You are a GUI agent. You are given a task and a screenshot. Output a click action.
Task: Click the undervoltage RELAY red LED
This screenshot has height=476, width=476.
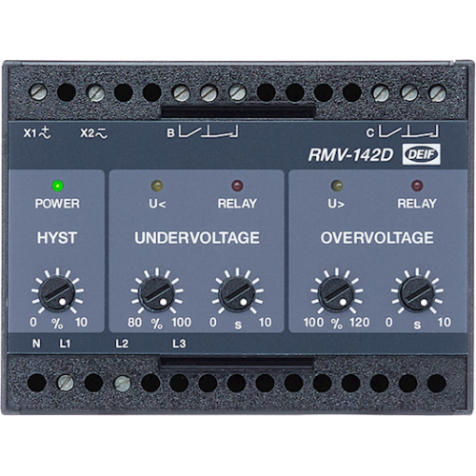pos(237,186)
